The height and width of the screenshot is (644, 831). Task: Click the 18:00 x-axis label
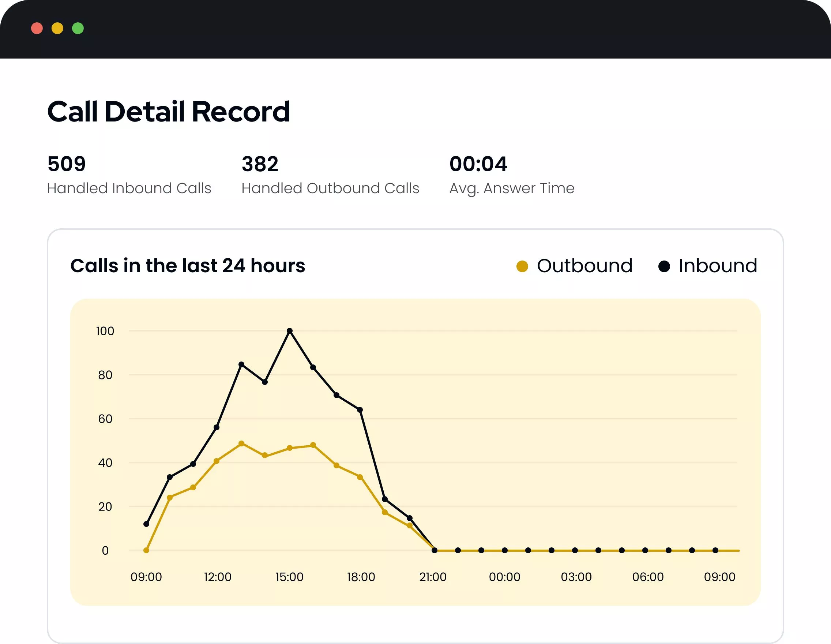pos(361,577)
